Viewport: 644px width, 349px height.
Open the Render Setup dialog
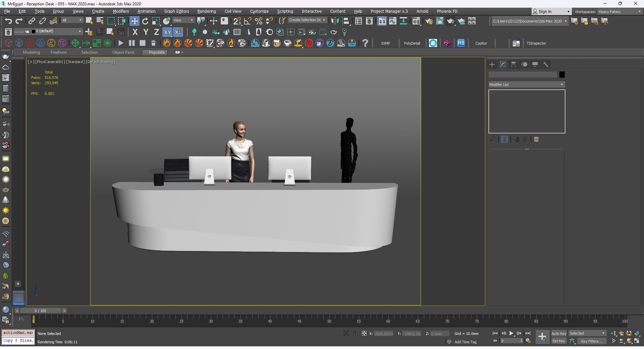pos(429,21)
